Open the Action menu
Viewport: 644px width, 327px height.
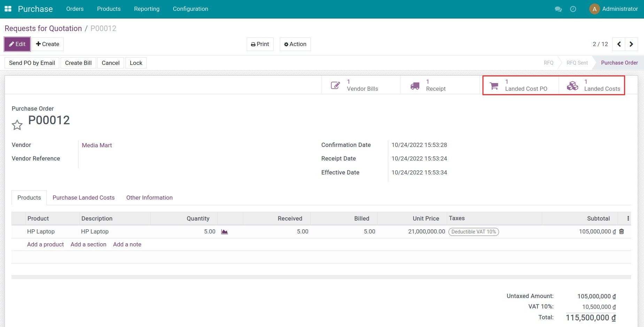(x=295, y=44)
